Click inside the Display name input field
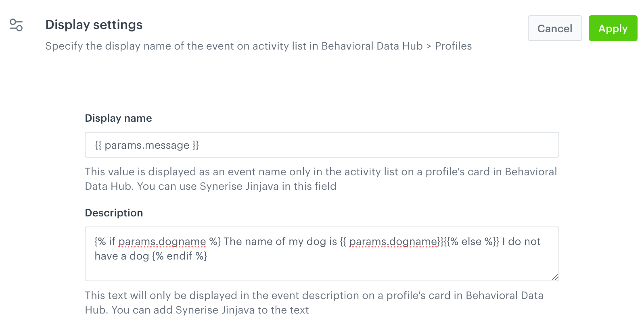The width and height of the screenshot is (644, 320). [321, 144]
